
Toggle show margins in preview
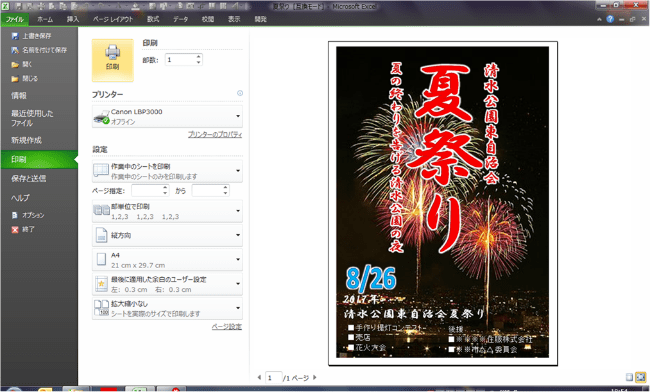[629, 377]
